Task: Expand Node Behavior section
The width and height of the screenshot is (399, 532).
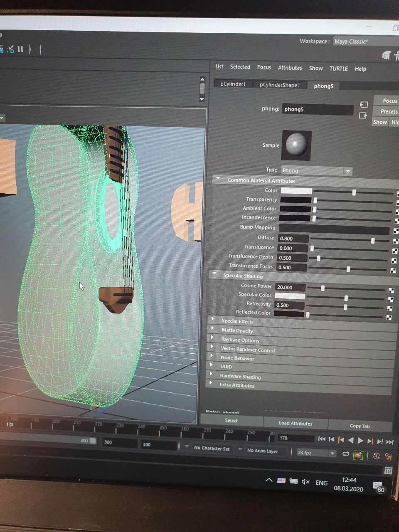Action: (212, 356)
